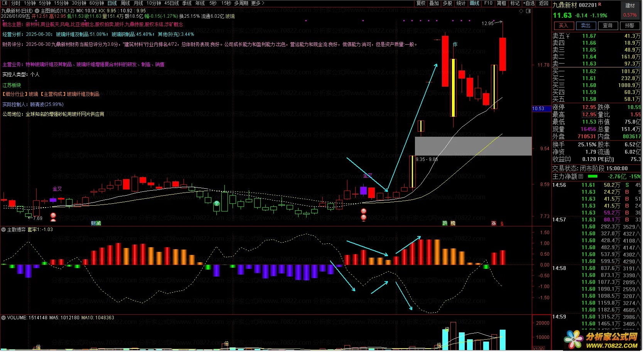The image size is (644, 352).
Task: Select the 15分钟 period tab
Action: point(61,3)
